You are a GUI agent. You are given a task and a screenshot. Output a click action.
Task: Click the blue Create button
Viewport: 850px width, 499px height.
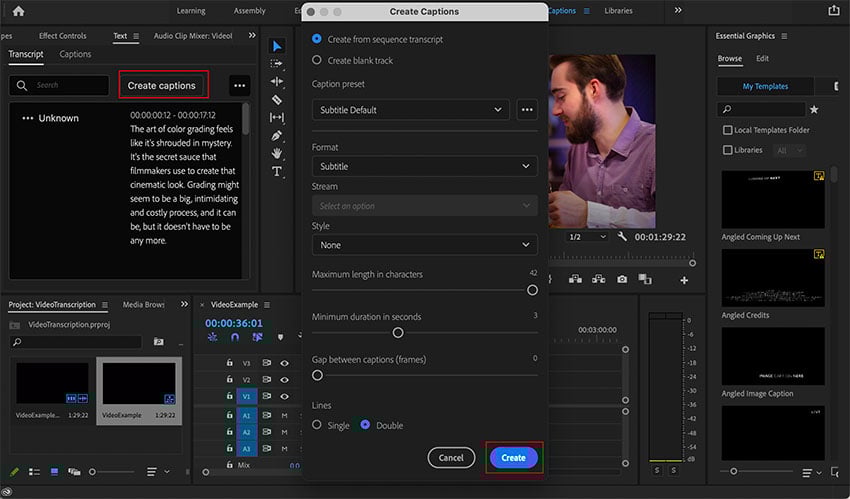pyautogui.click(x=513, y=457)
